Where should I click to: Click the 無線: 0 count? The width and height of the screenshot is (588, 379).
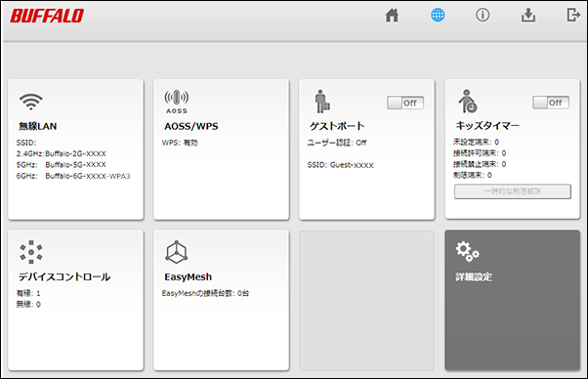(28, 305)
